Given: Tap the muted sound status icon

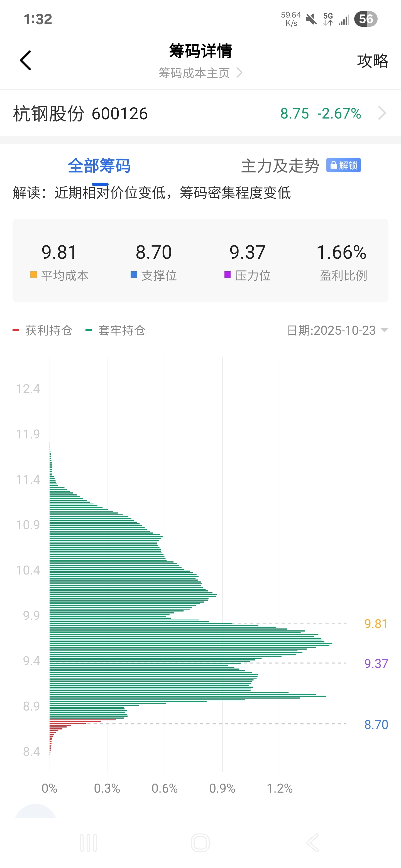Looking at the screenshot, I should [311, 19].
